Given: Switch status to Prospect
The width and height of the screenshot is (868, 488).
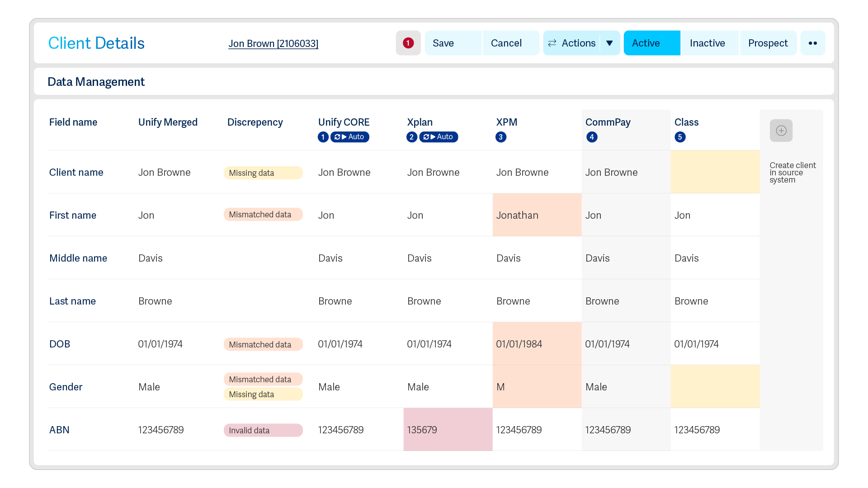Looking at the screenshot, I should (768, 43).
